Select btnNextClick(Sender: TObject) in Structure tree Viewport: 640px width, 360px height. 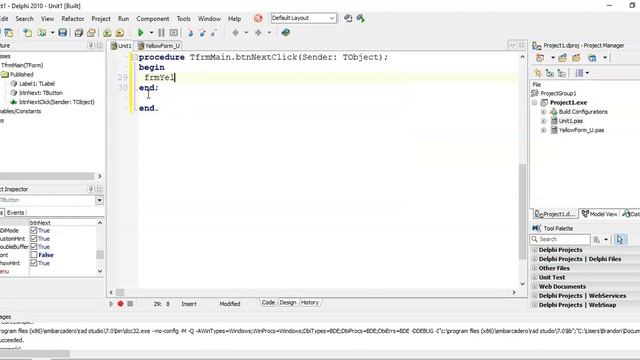tap(57, 102)
